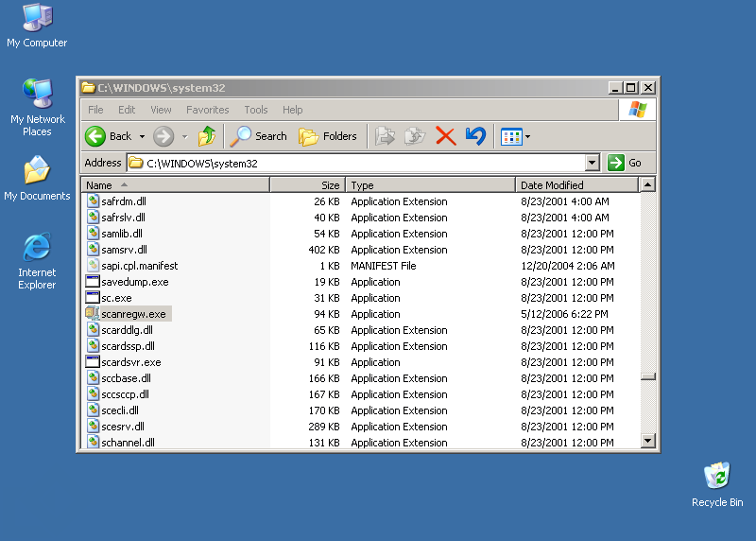756x541 pixels.
Task: Click the schannel.dll file name
Action: (129, 442)
